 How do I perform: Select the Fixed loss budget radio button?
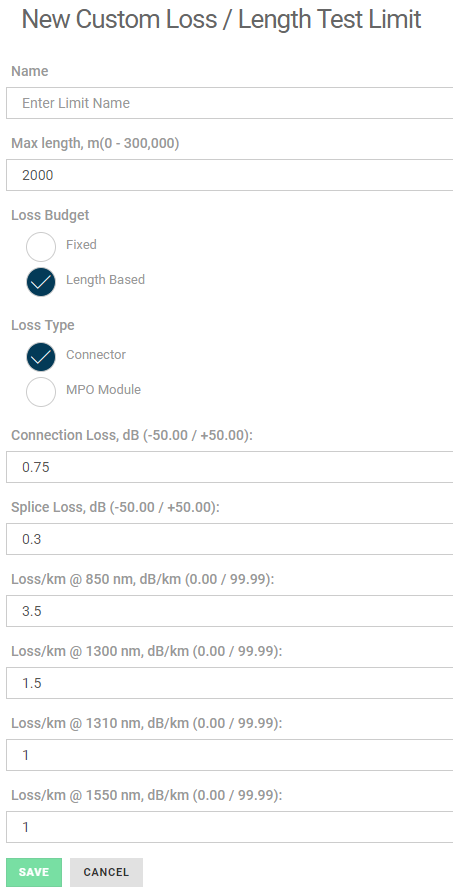[x=41, y=247]
